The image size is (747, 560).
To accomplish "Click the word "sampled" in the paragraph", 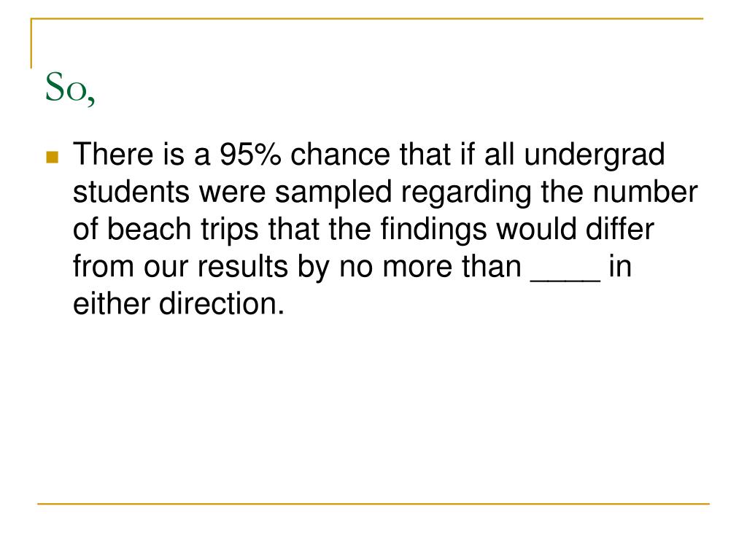I will (x=333, y=194).
